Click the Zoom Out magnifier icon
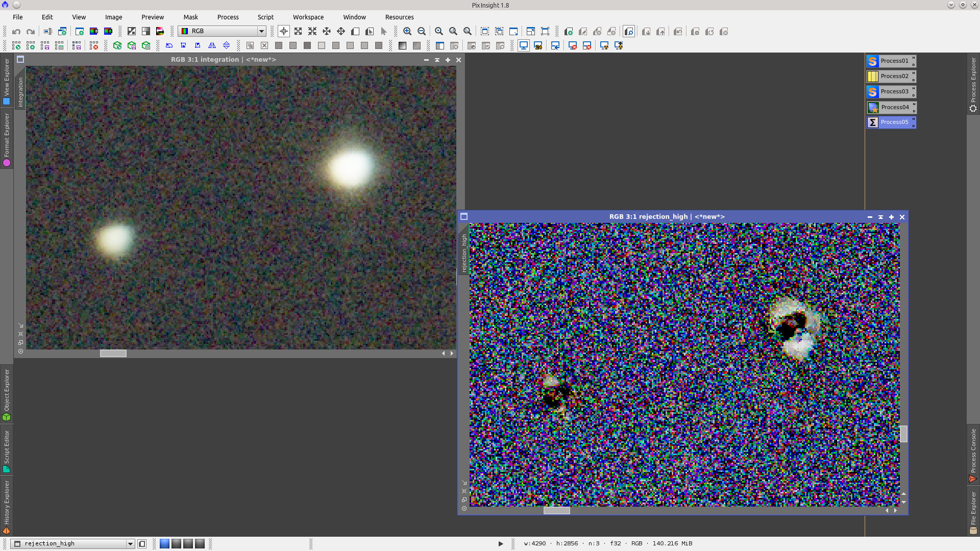The width and height of the screenshot is (980, 551). (x=422, y=32)
